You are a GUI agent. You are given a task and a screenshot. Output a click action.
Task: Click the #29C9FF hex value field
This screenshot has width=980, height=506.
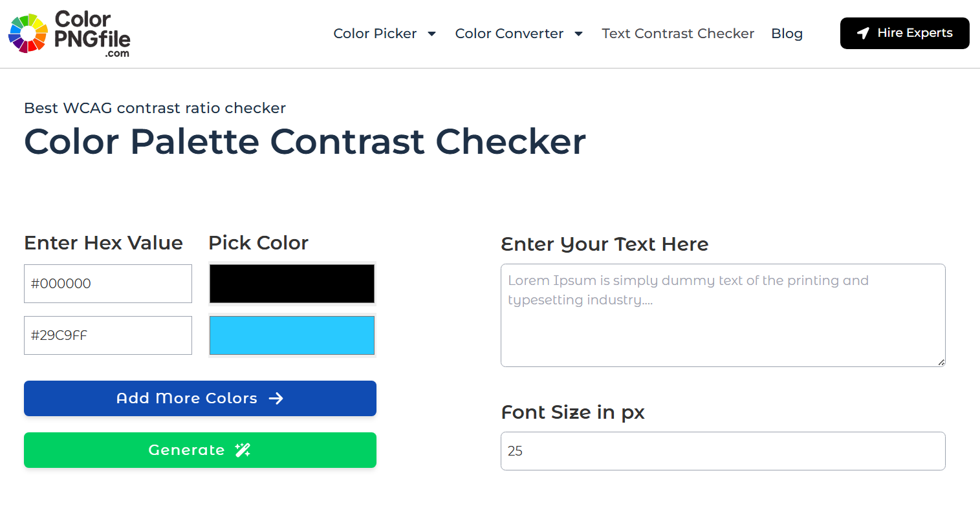[x=108, y=335]
